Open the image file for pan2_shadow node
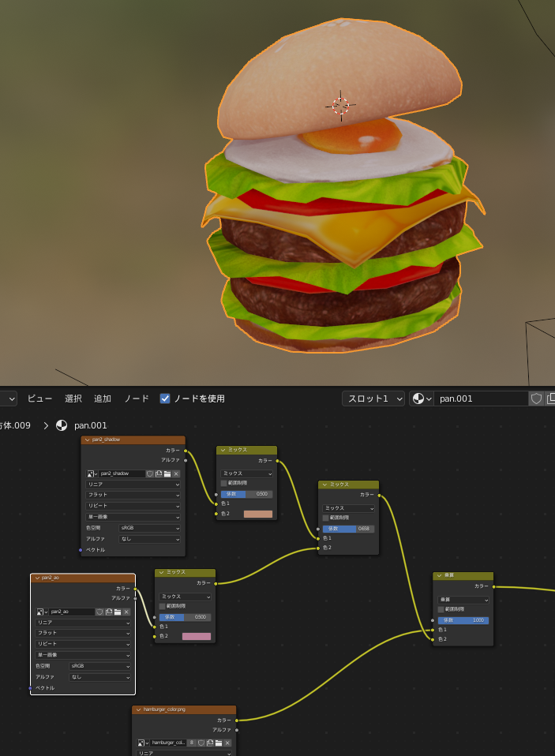555x756 pixels. pos(167,473)
